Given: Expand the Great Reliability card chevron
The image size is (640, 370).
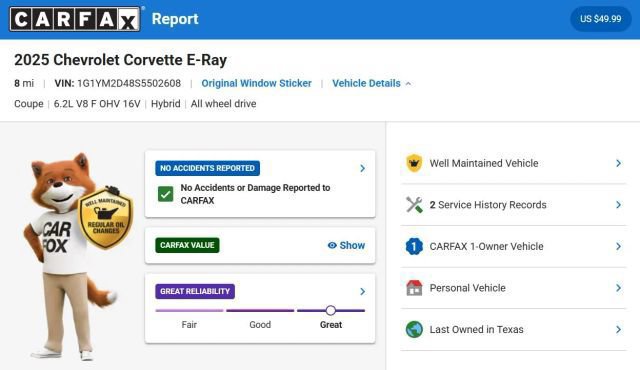Looking at the screenshot, I should click(362, 291).
